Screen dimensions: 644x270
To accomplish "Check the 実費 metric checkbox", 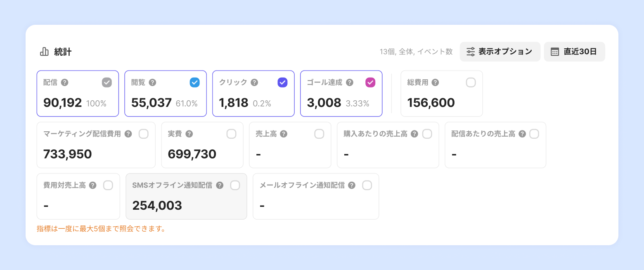I will click(x=232, y=134).
